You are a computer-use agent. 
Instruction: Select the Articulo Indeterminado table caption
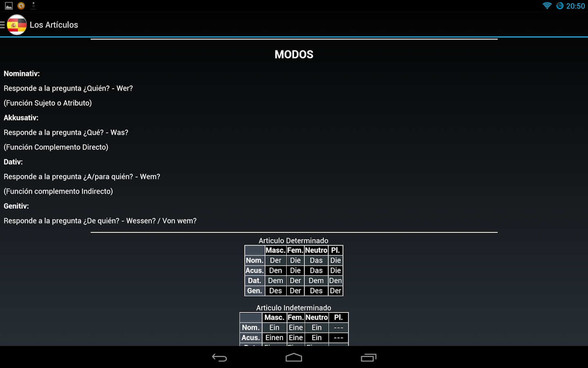294,308
